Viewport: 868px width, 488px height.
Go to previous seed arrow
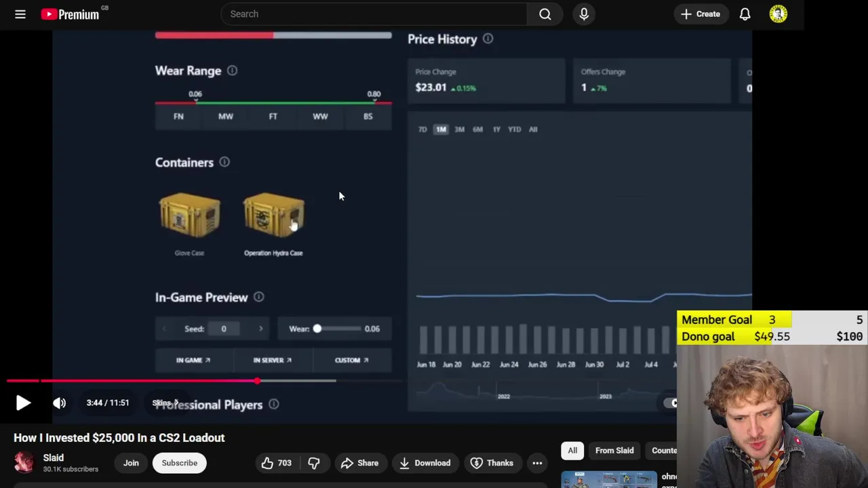click(163, 329)
